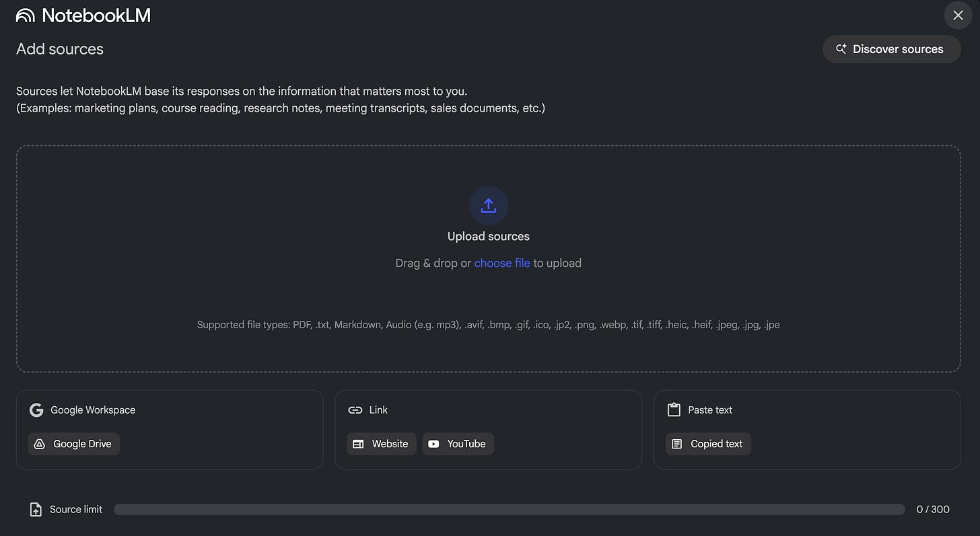Click the Supported file types text

pyautogui.click(x=489, y=325)
